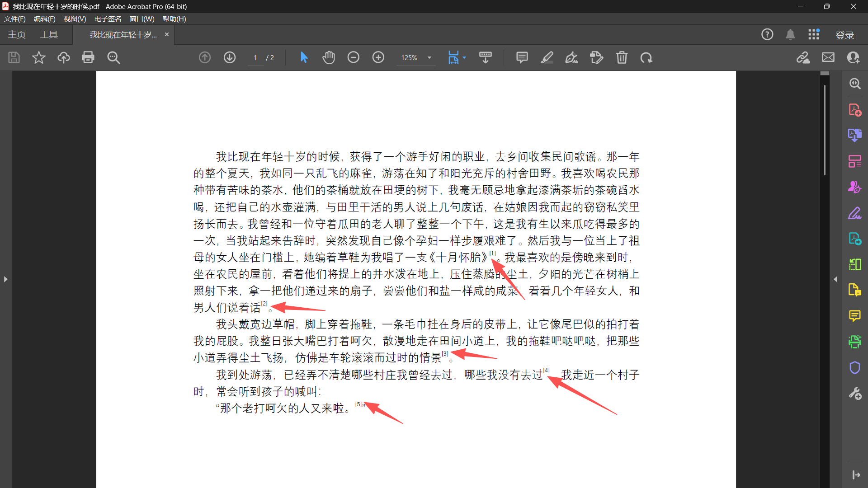Add a sticky note comment
This screenshot has width=868, height=488.
click(522, 57)
